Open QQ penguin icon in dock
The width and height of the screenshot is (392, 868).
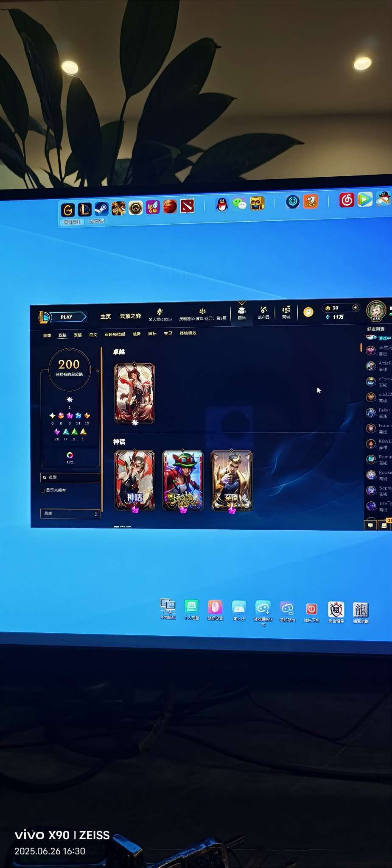(x=222, y=204)
